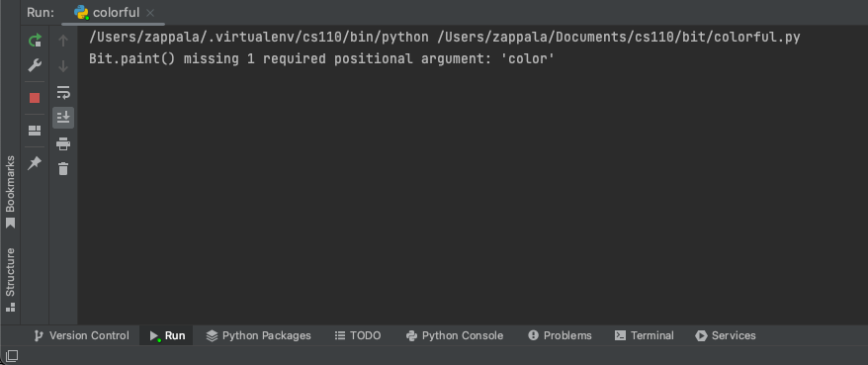Click the up arrow stack trace button
This screenshot has width=868, height=365.
[63, 41]
